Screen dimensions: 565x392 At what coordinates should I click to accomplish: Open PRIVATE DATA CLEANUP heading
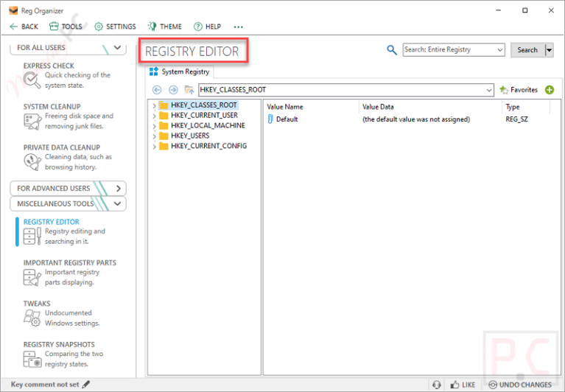62,147
